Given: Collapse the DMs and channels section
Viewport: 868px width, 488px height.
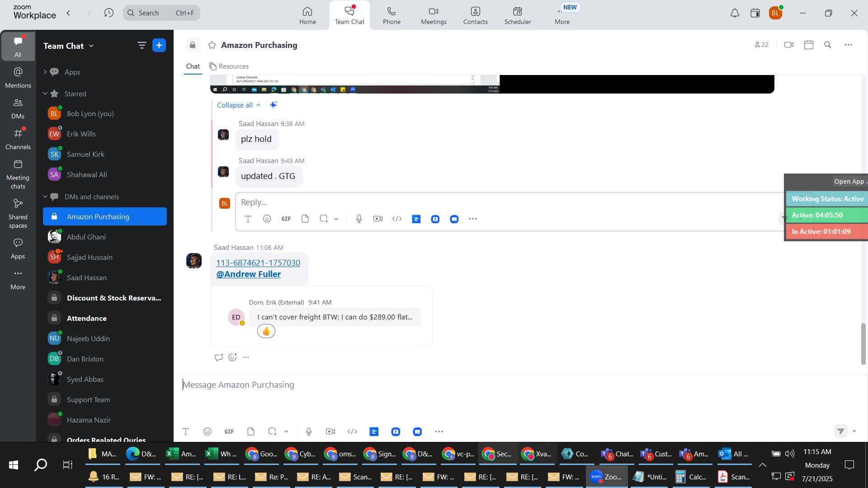Looking at the screenshot, I should (45, 197).
